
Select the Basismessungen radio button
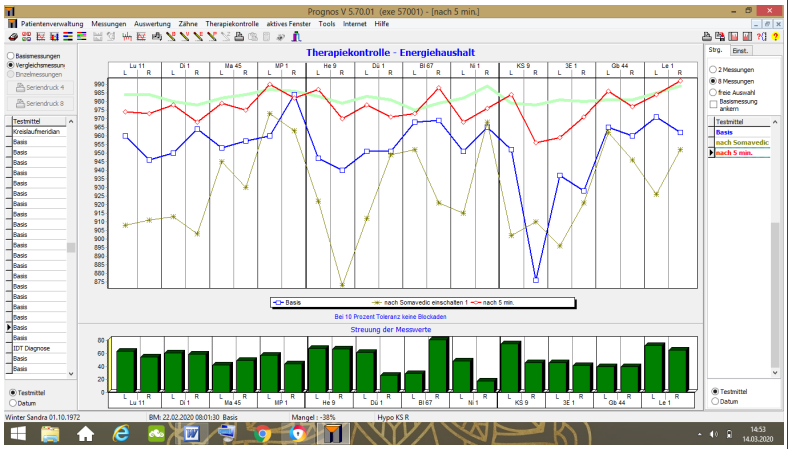tap(10, 56)
